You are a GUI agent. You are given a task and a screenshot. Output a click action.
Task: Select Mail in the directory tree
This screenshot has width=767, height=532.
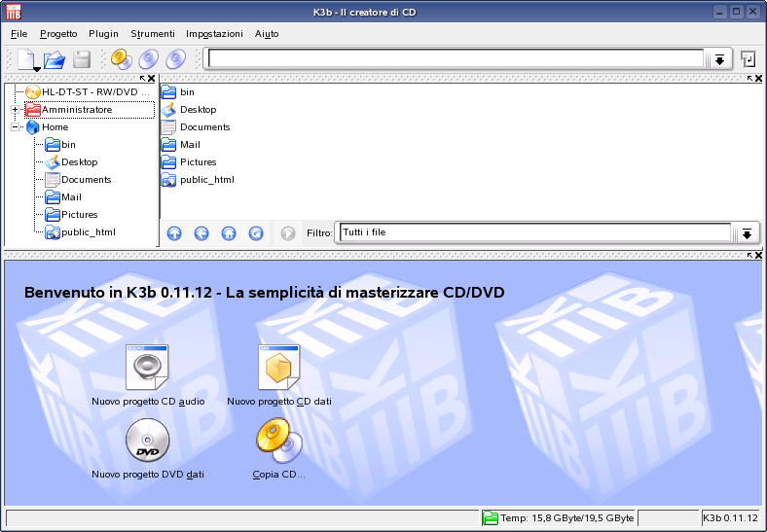click(63, 197)
